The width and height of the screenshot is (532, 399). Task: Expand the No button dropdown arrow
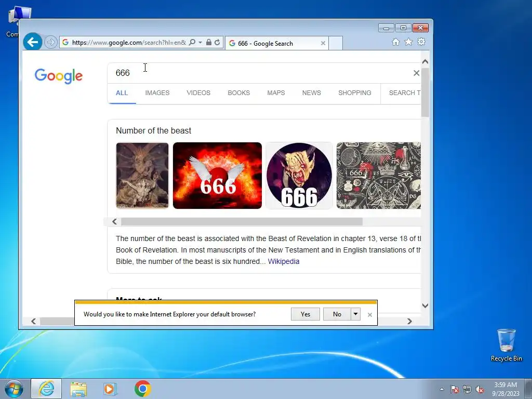(355, 314)
